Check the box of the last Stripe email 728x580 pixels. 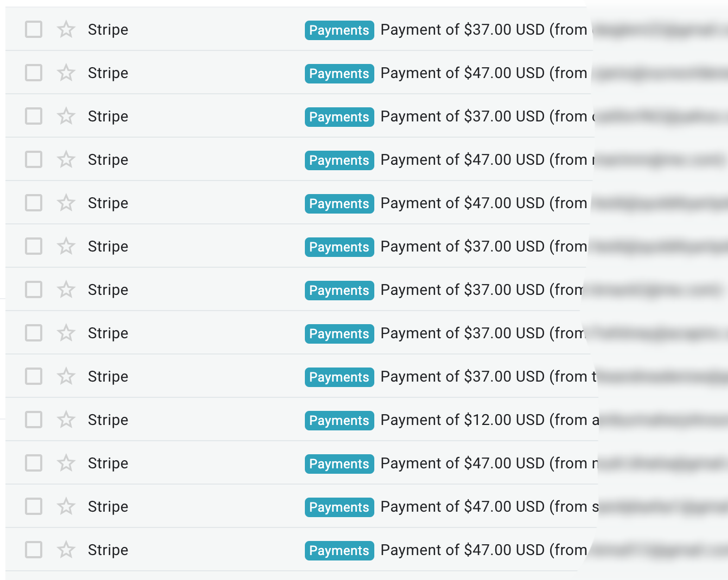(34, 550)
